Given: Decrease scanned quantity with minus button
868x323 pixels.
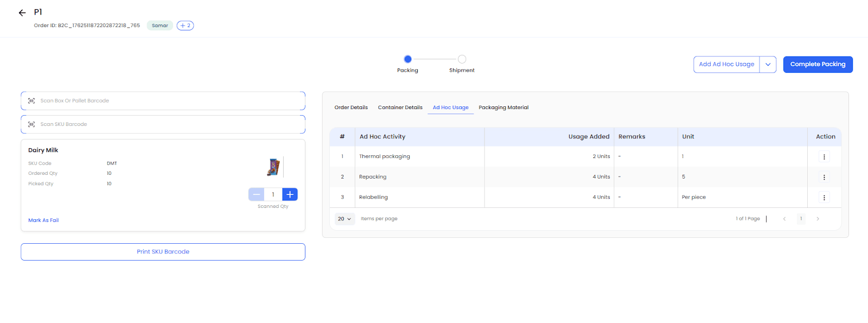Looking at the screenshot, I should pyautogui.click(x=256, y=194).
